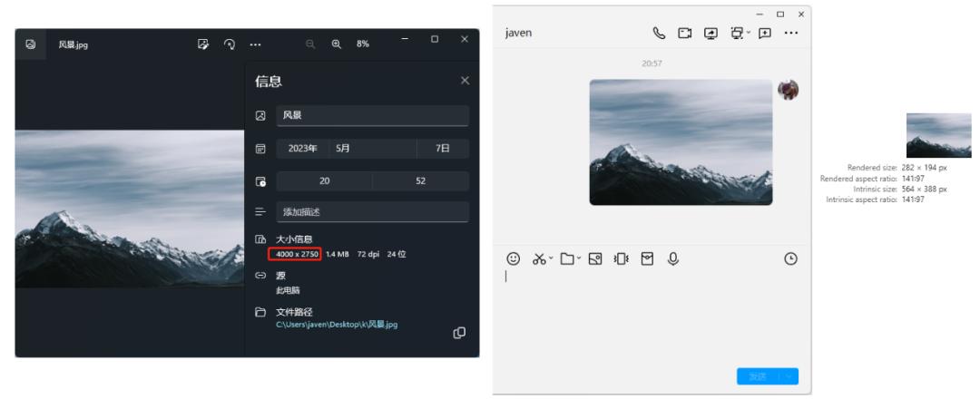
Task: Select the 2023年 year field
Action: click(302, 149)
